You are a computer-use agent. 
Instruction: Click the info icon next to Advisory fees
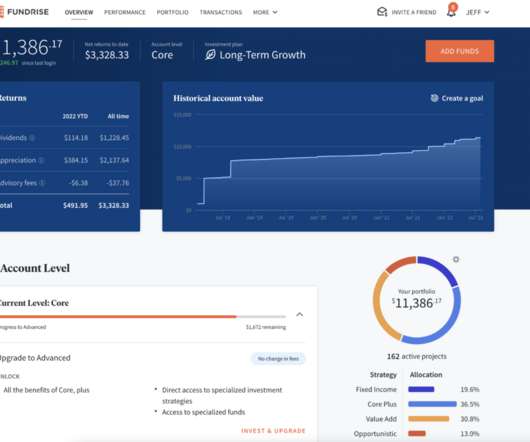[x=42, y=183]
